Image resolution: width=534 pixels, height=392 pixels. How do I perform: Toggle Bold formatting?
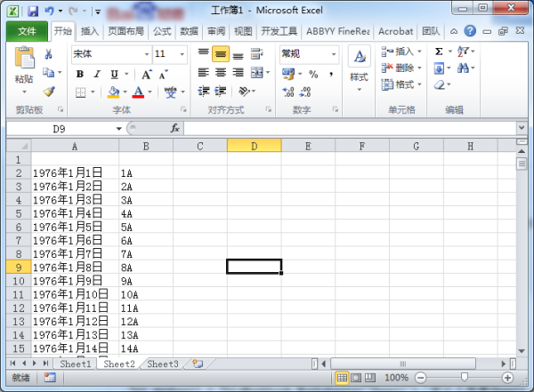point(80,74)
